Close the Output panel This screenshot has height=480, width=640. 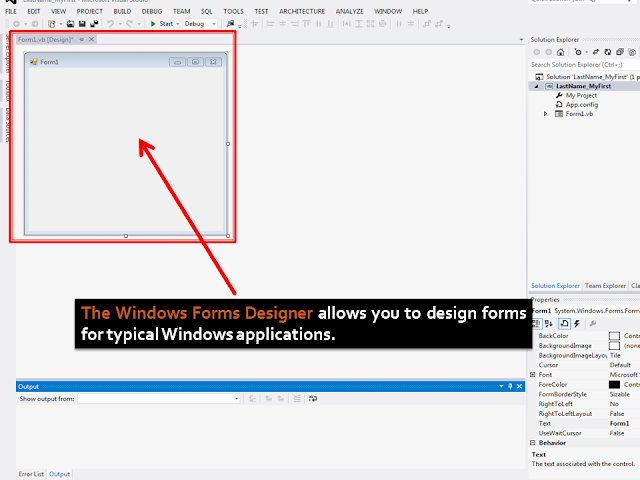pos(519,386)
